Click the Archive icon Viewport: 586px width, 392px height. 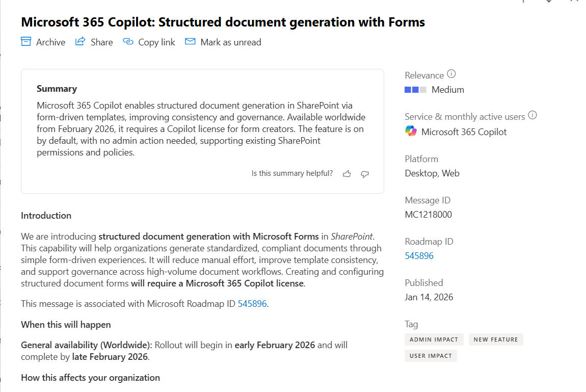[x=26, y=41]
